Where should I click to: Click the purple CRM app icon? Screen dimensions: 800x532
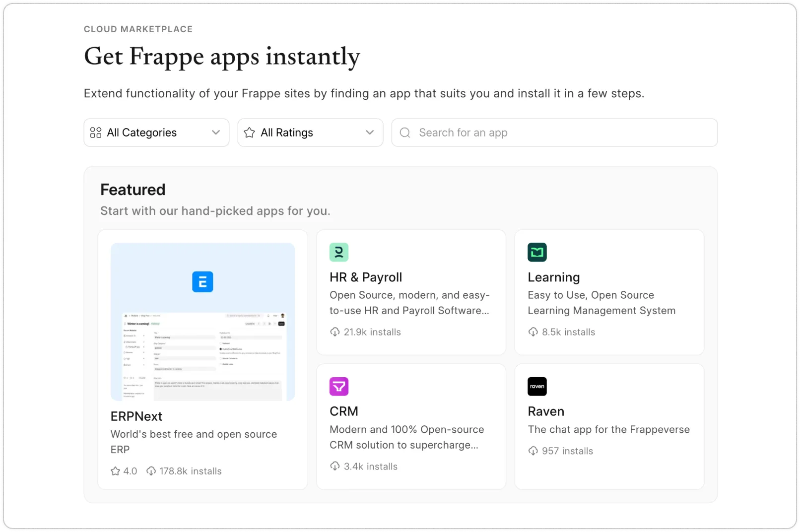click(x=339, y=386)
